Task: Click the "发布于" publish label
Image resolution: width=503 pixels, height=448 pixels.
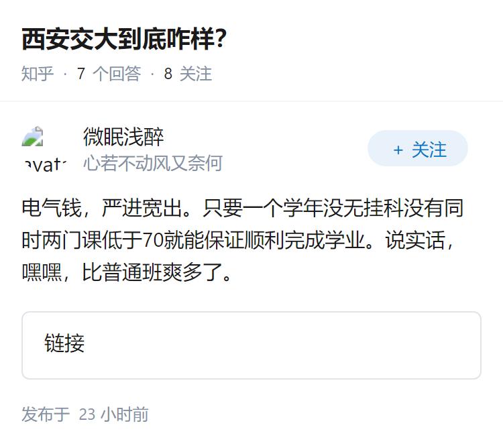Action: point(46,414)
